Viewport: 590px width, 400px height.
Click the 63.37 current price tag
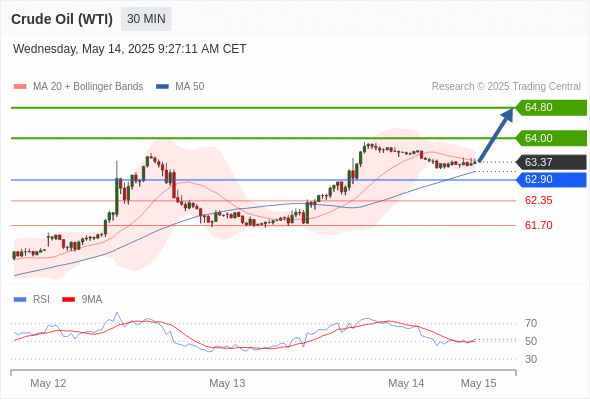(551, 162)
